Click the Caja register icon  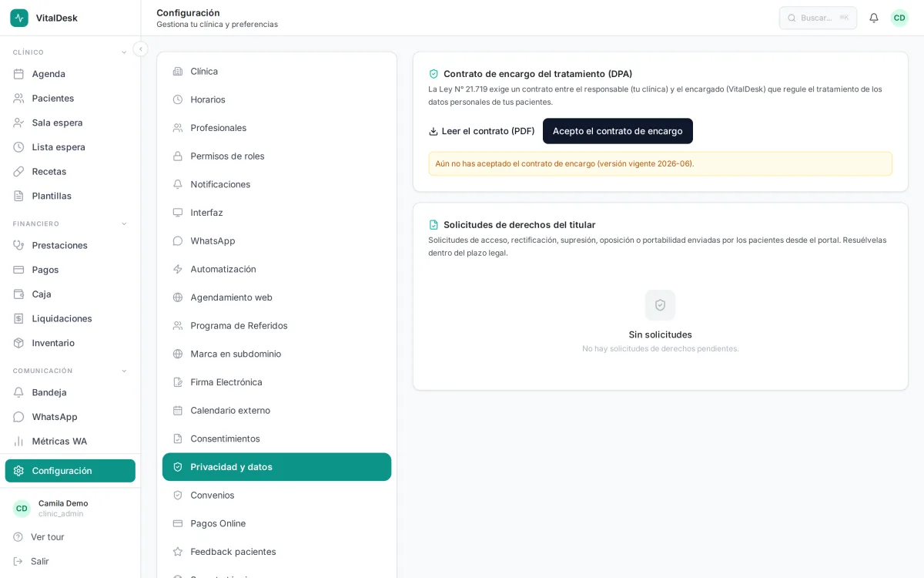[x=18, y=294]
